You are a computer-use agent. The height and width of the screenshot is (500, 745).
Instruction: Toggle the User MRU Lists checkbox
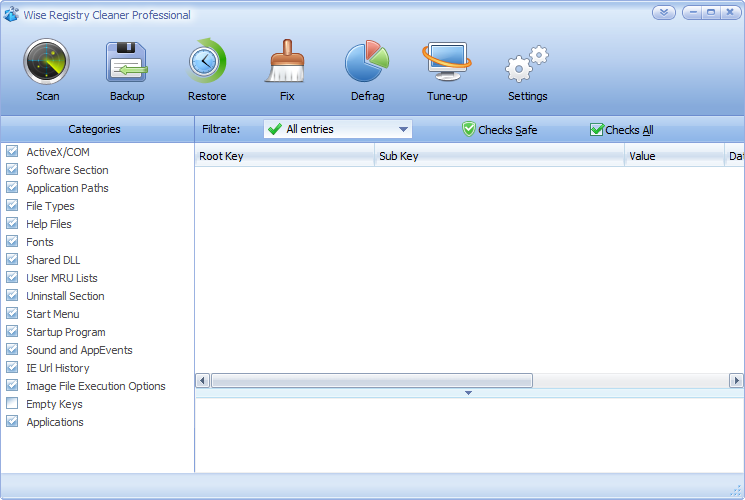click(12, 278)
